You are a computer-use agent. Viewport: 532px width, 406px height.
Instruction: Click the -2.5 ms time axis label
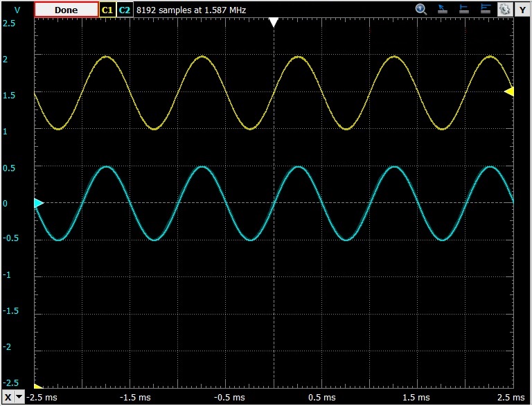(x=42, y=397)
